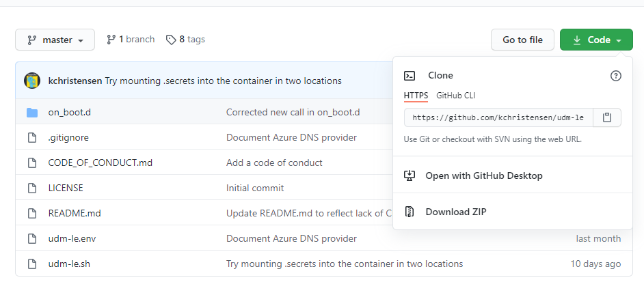Click the GitHub Desktop icon
This screenshot has width=644, height=282.
coord(410,175)
